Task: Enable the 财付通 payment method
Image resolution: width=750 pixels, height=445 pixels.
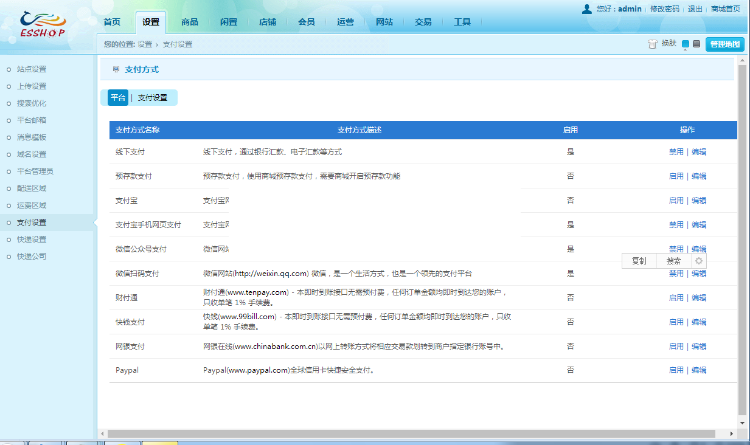Action: pyautogui.click(x=676, y=298)
